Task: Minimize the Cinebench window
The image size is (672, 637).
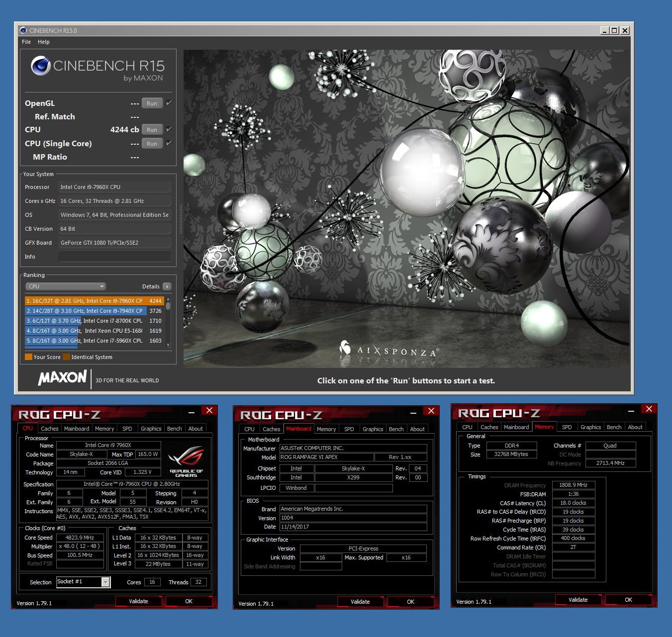Action: pyautogui.click(x=605, y=30)
